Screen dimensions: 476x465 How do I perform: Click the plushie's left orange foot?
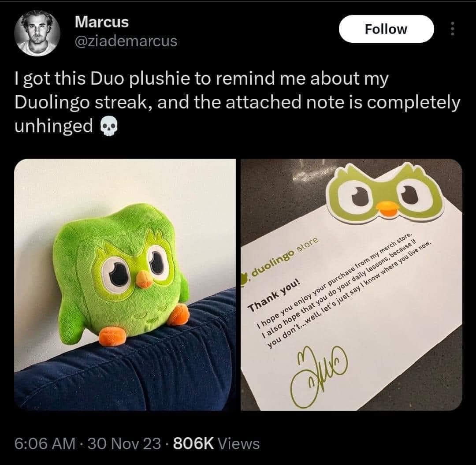(x=112, y=336)
